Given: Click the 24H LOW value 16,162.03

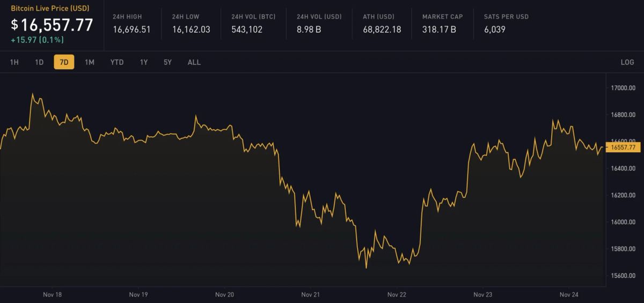Looking at the screenshot, I should [x=191, y=29].
